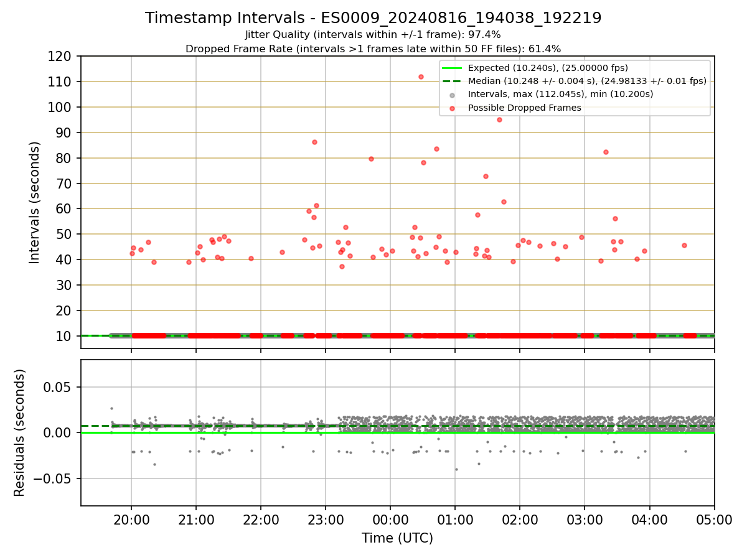This screenshot has width=747, height=560.
Task: Click the 'Possible Dropped Frames' legend entry
Action: point(525,108)
